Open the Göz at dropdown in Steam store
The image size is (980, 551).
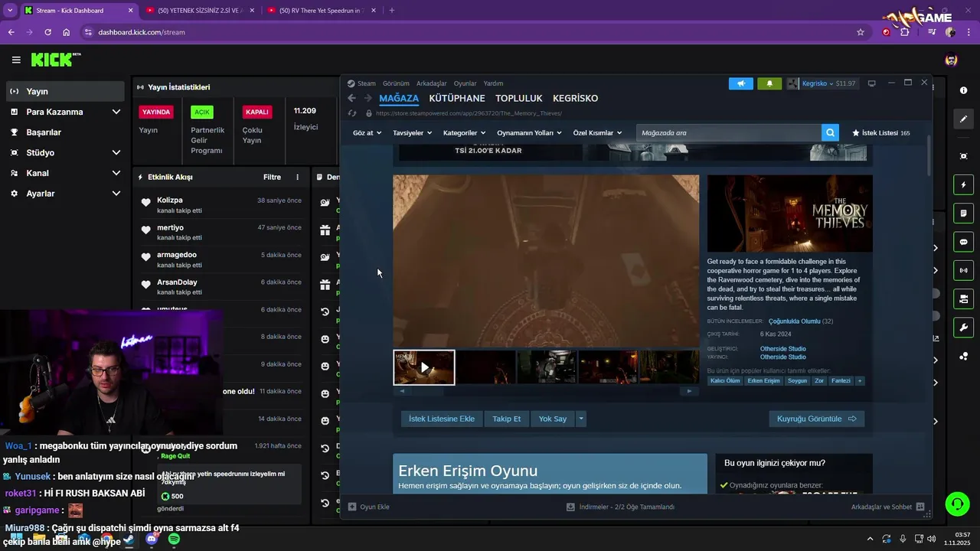click(x=367, y=132)
